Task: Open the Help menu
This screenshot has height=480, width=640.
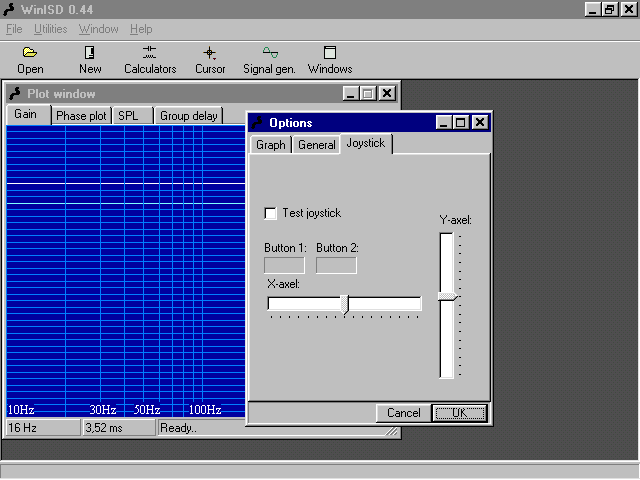Action: pyautogui.click(x=141, y=29)
